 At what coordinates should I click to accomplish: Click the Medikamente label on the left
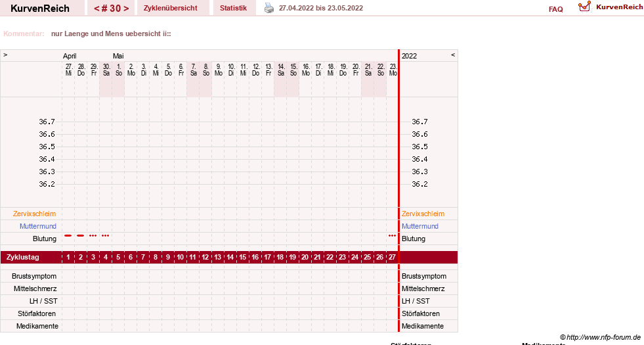pyautogui.click(x=37, y=326)
